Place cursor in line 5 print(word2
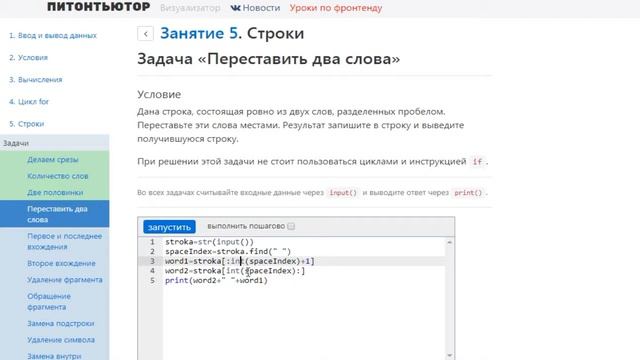 (x=216, y=281)
